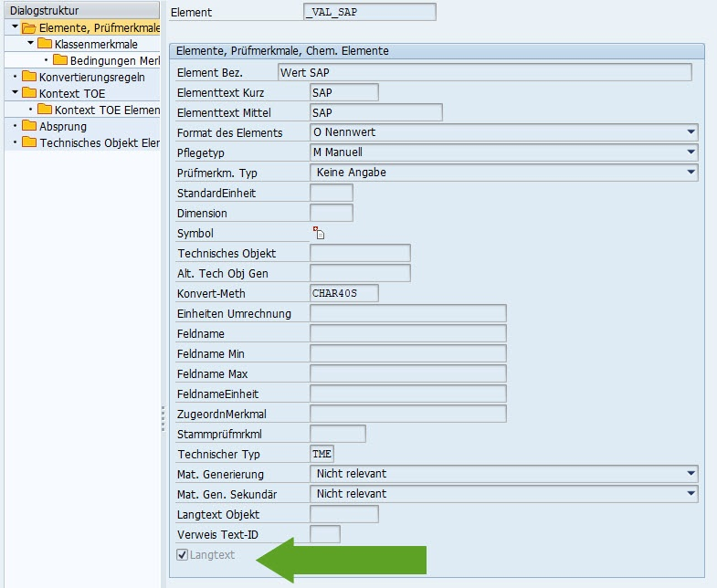Select the Absprung folder icon
The image size is (717, 588).
tap(29, 126)
